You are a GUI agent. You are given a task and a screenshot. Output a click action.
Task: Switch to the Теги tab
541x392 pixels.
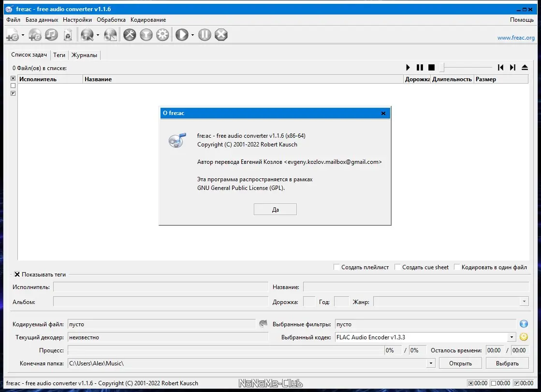pyautogui.click(x=59, y=55)
